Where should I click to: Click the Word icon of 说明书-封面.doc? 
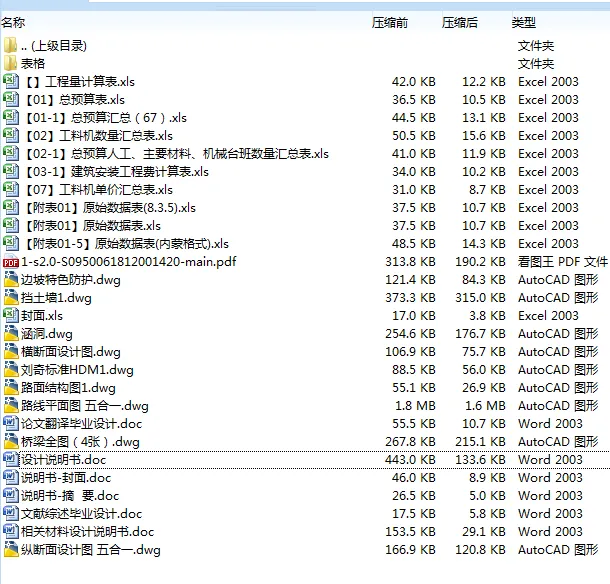coord(11,477)
